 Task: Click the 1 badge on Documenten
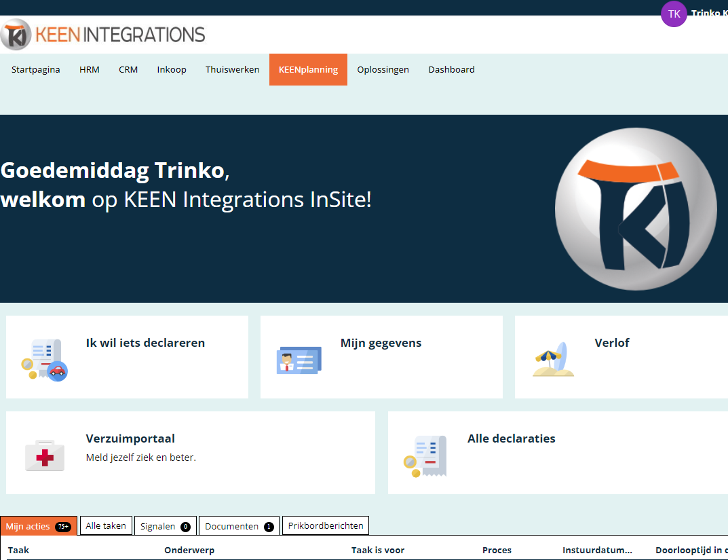click(269, 527)
